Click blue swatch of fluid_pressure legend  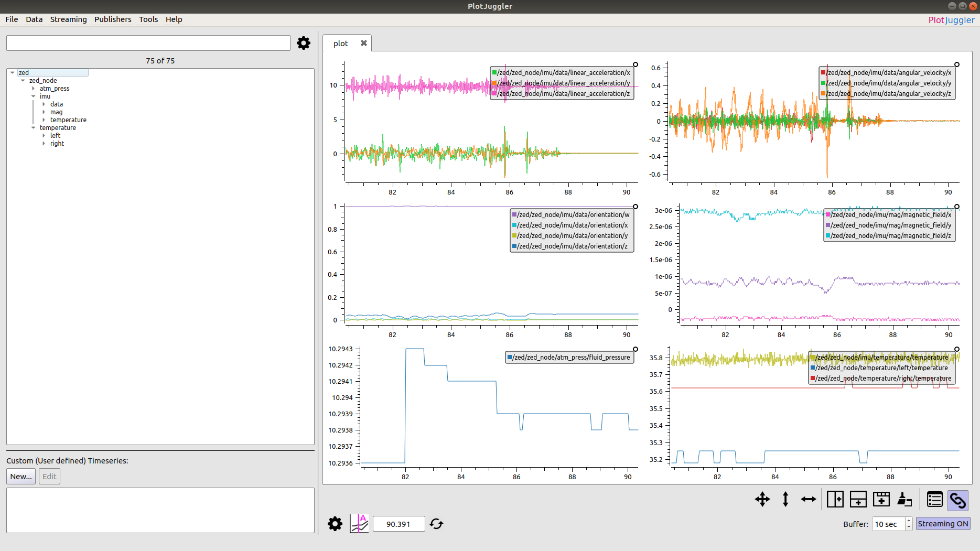click(510, 358)
